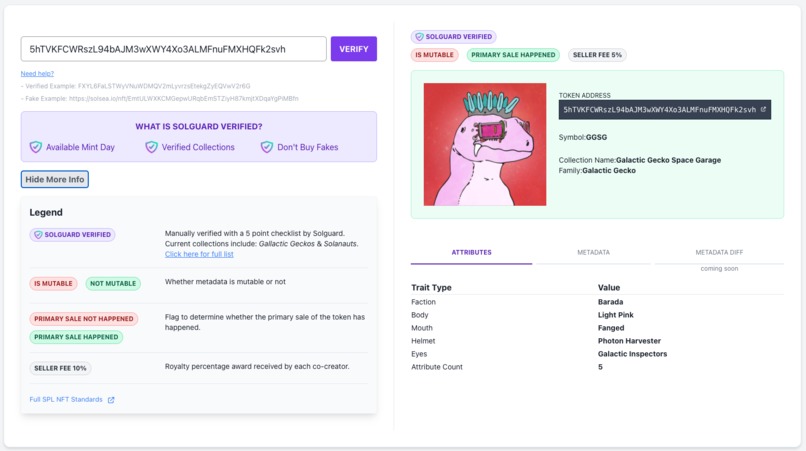Click the NOT MUTABLE legend badge

click(113, 283)
